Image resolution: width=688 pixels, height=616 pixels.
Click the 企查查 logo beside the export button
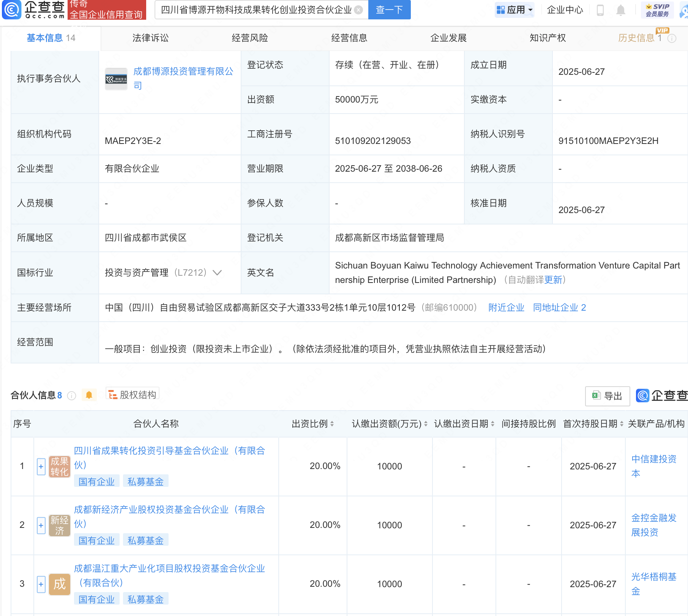pyautogui.click(x=662, y=396)
